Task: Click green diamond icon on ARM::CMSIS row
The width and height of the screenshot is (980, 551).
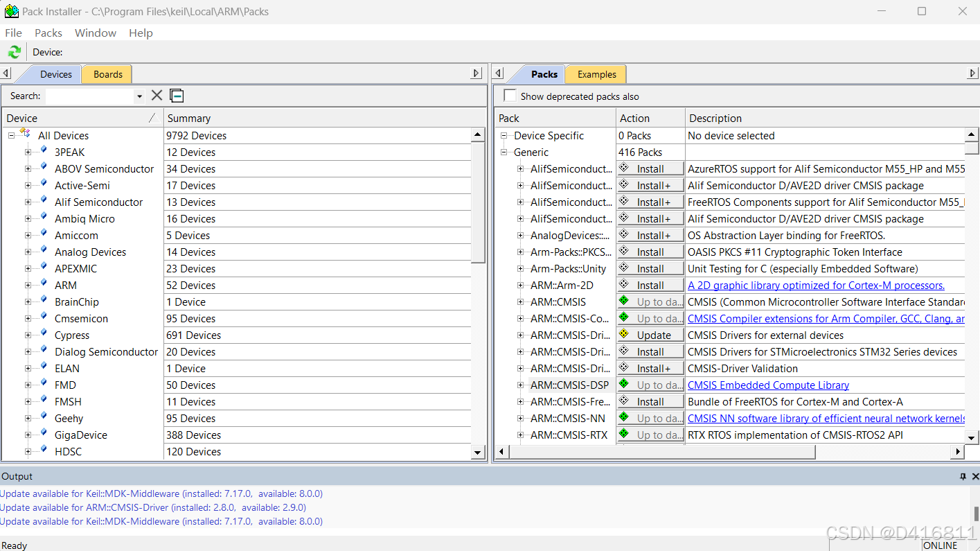Action: click(624, 301)
